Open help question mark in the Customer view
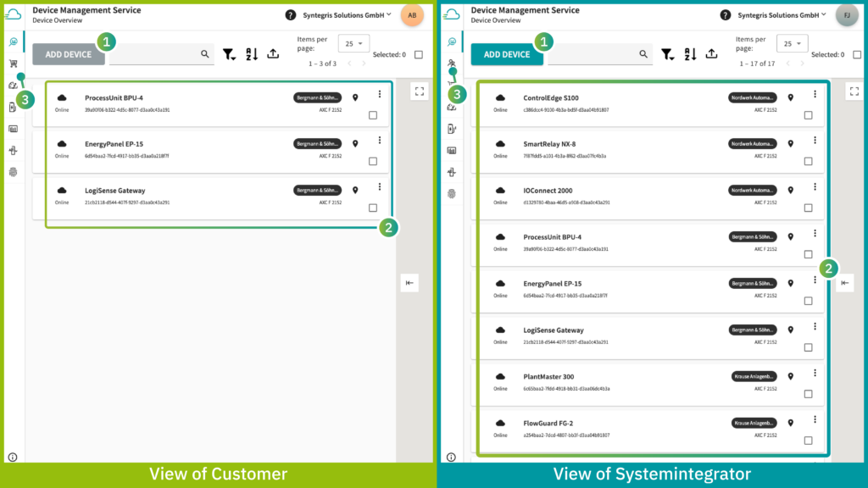This screenshot has width=868, height=488. [x=290, y=15]
